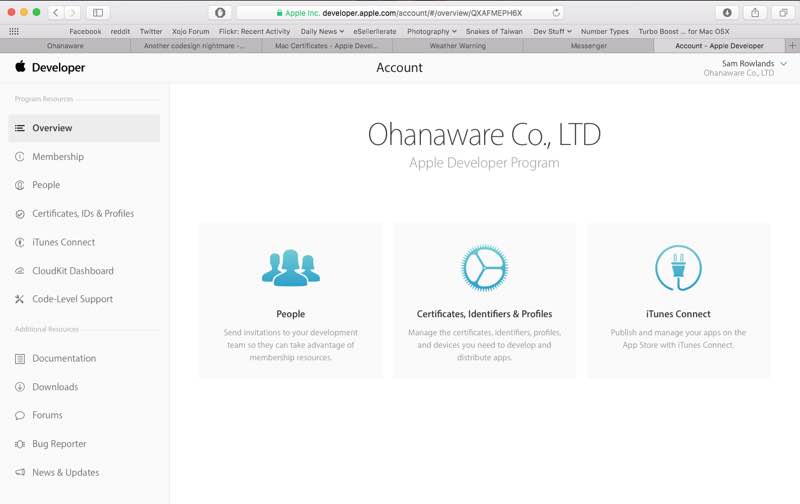This screenshot has width=800, height=504.
Task: Click the iTunes Connect card title
Action: click(x=678, y=314)
